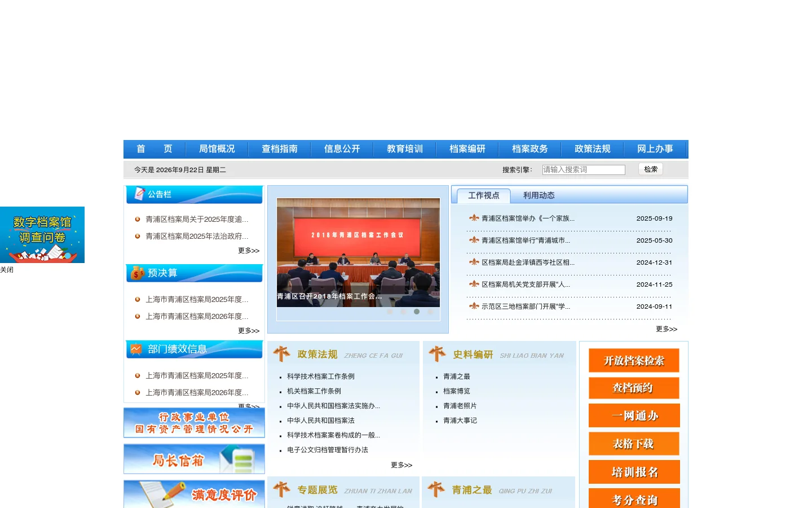
Task: Open news 青浦区档案馆举行"青浦城市...
Action: [x=526, y=240]
